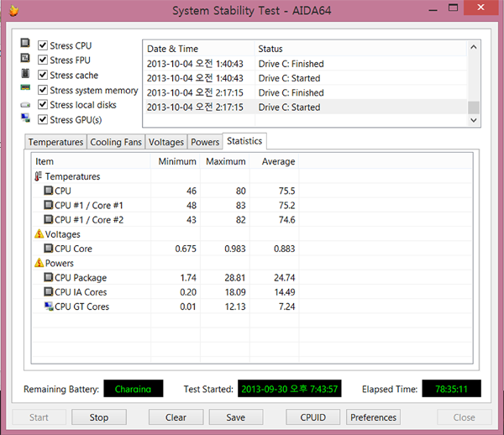The height and width of the screenshot is (435, 504).
Task: Open the CPUID panel button
Action: [312, 417]
